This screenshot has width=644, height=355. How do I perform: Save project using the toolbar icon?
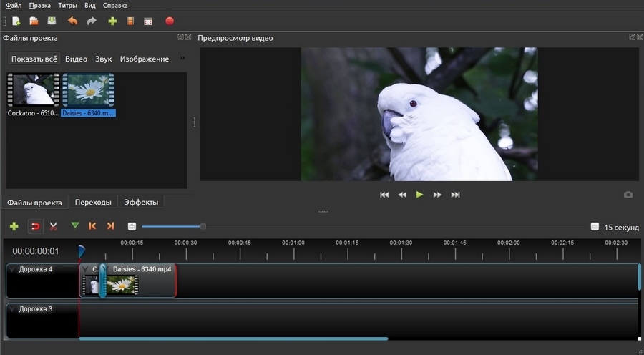click(x=52, y=21)
